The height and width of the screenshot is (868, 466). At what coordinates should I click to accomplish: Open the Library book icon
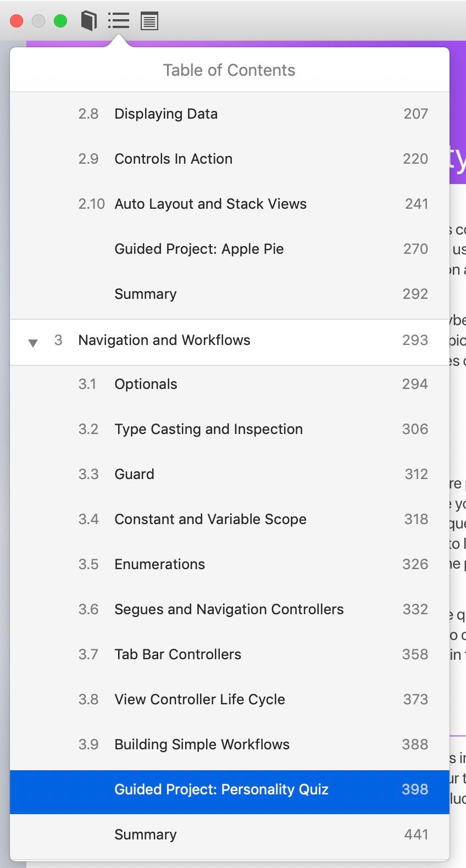[x=89, y=21]
